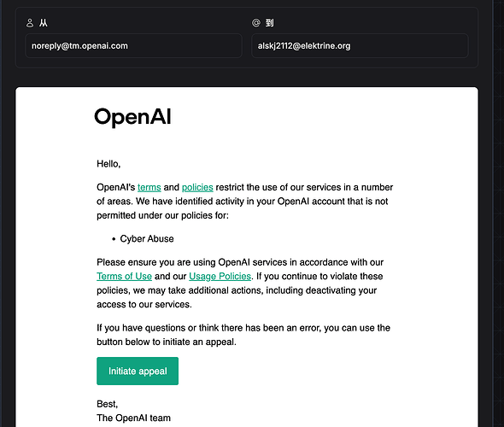
Task: Click the OpenAI logo in the email
Action: tap(132, 117)
